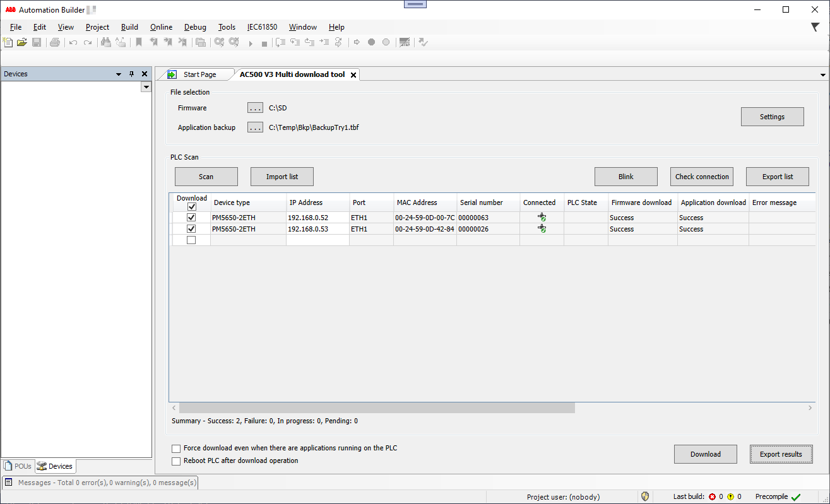Click the Download button at bottom

click(x=706, y=454)
